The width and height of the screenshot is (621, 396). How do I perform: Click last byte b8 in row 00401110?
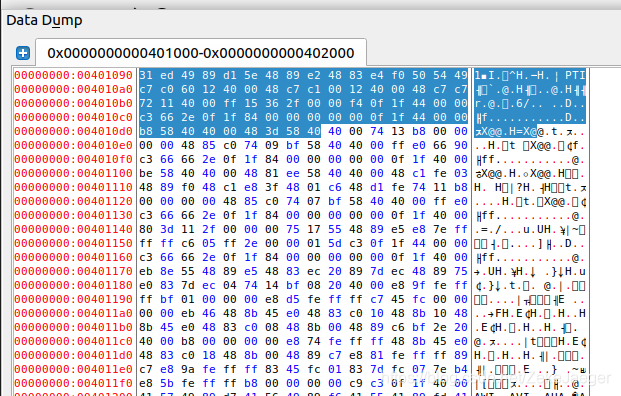click(461, 187)
